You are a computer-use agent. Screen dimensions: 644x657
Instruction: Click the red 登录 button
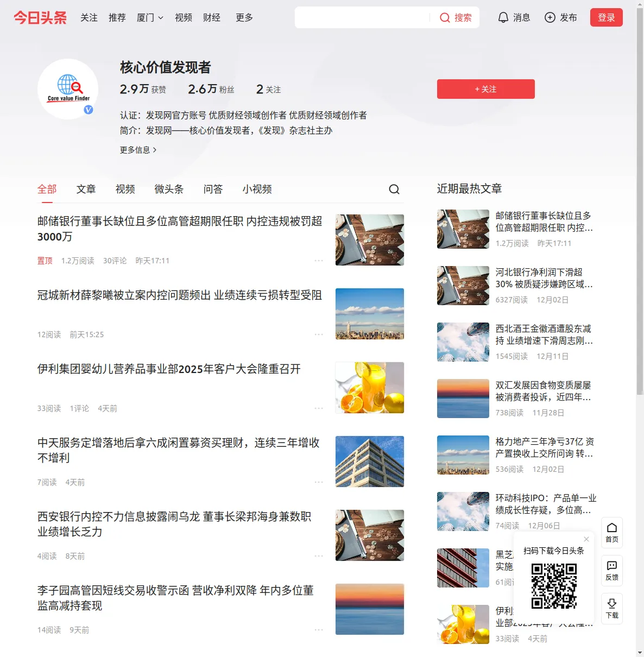click(x=607, y=17)
